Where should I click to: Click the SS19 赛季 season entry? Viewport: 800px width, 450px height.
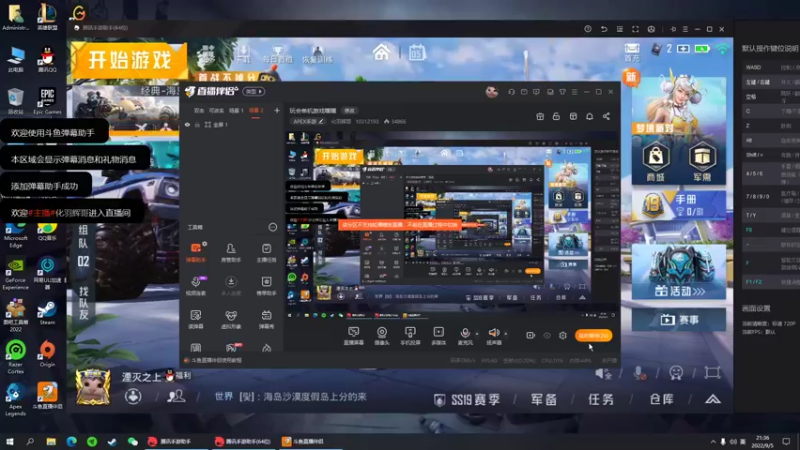coord(467,399)
